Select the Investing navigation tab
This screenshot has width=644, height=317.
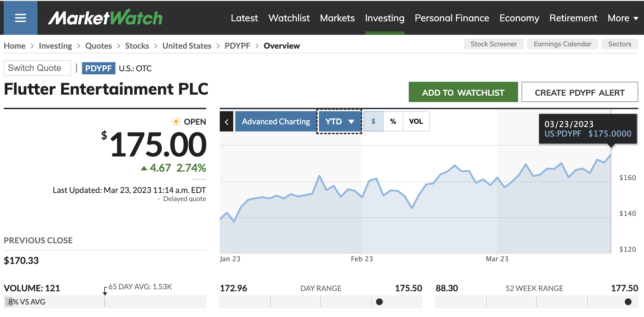point(385,18)
